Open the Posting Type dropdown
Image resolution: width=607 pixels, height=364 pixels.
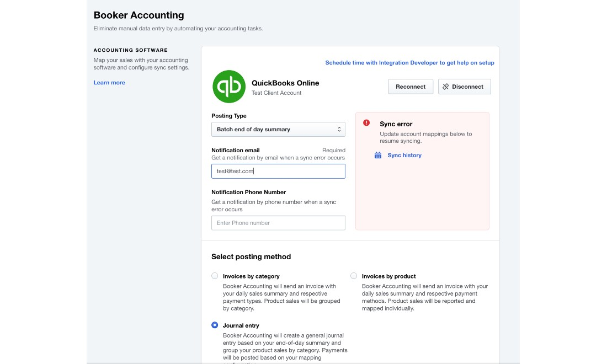tap(278, 130)
